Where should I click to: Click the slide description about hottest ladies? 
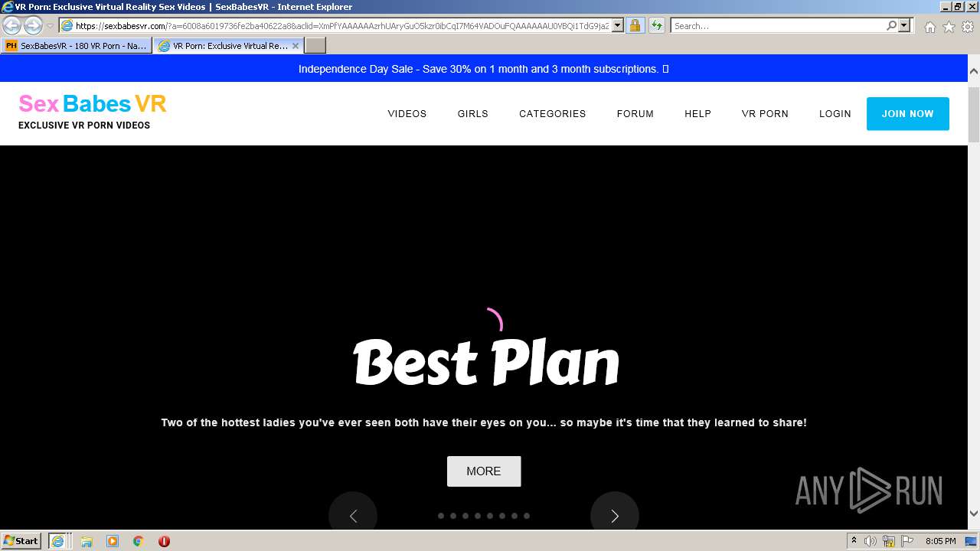pyautogui.click(x=484, y=422)
